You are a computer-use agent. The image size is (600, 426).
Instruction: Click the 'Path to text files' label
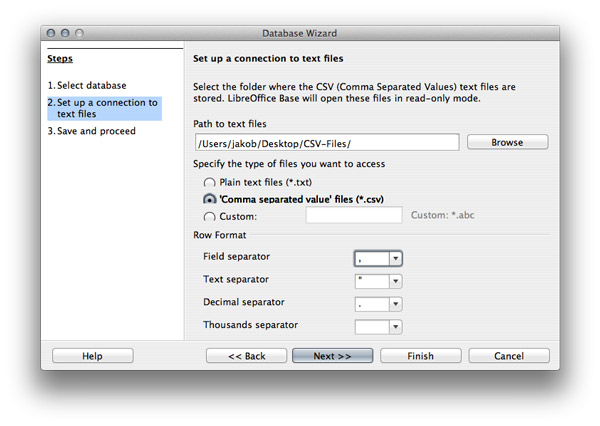click(x=230, y=124)
